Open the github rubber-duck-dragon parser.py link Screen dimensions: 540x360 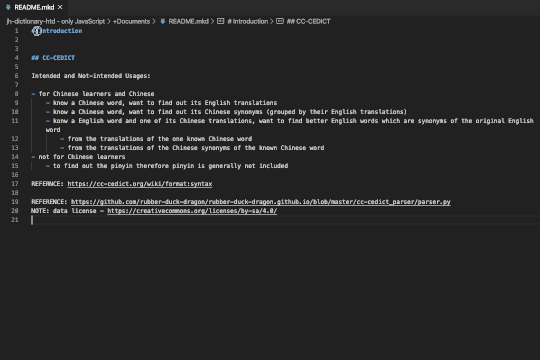pos(261,202)
